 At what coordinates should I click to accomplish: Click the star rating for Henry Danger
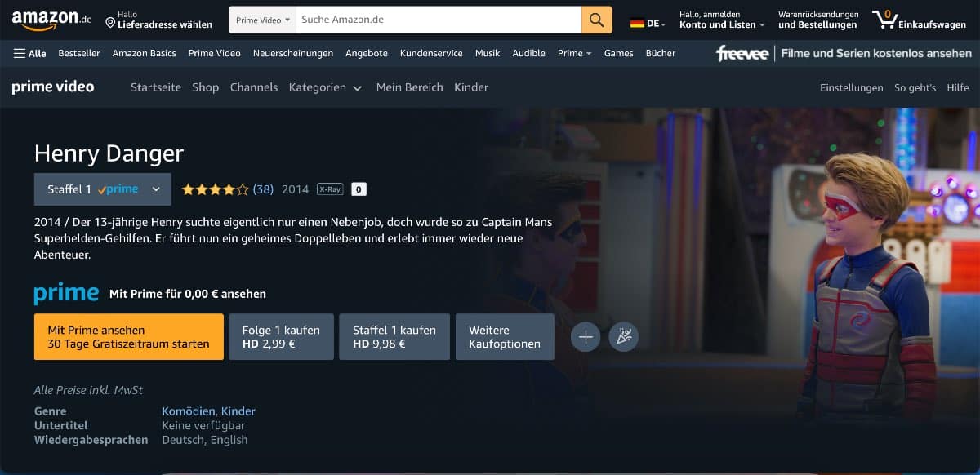click(x=215, y=189)
